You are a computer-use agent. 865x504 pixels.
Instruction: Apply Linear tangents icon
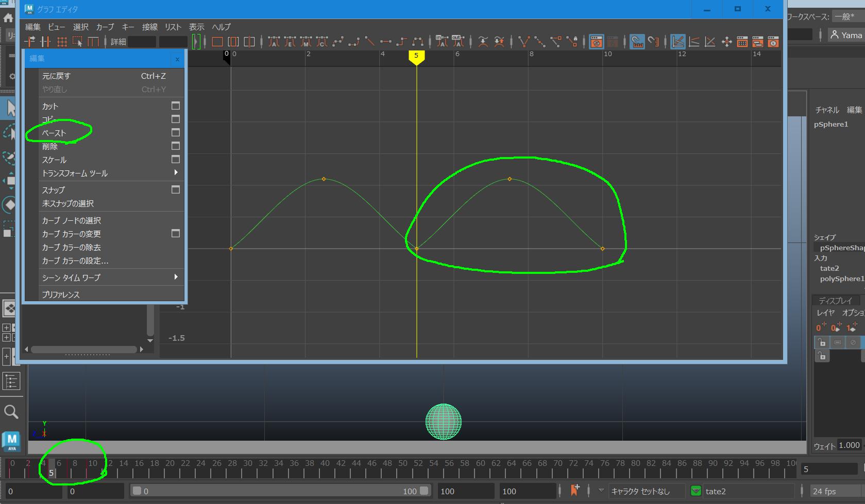coord(369,42)
